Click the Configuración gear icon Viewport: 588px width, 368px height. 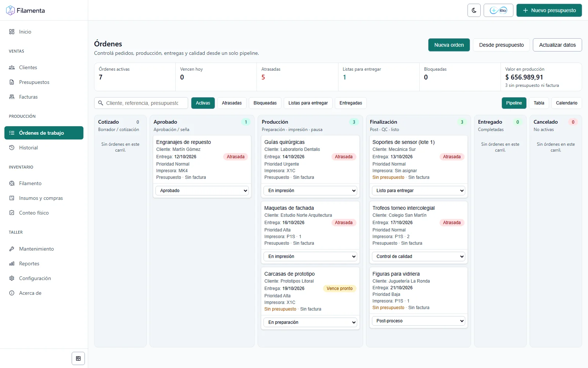coord(12,278)
